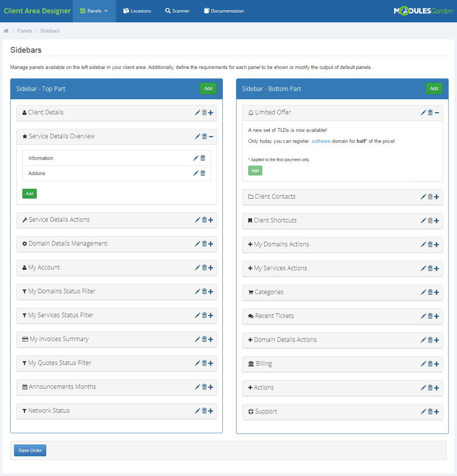This screenshot has height=476, width=457.
Task: Open the Locations menu item
Action: point(137,11)
